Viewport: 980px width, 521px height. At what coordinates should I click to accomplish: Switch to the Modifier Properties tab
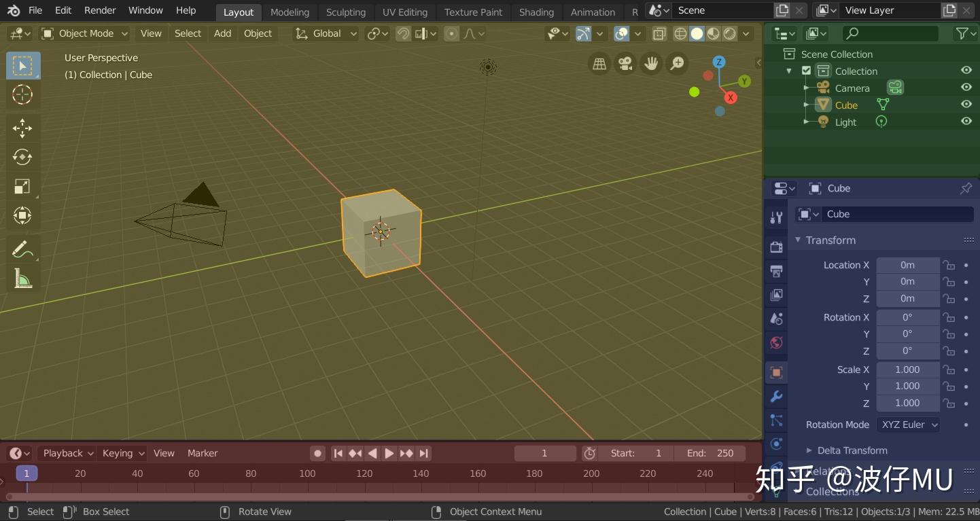776,396
